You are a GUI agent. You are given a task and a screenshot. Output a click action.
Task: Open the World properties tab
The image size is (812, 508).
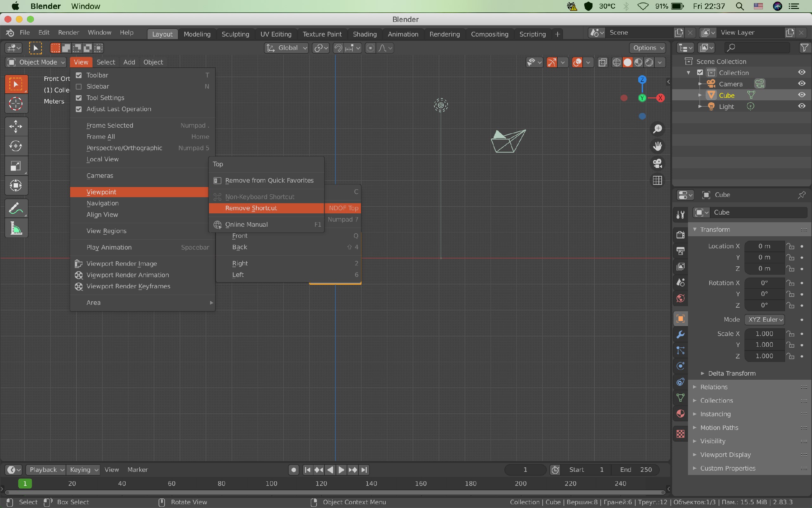(x=680, y=298)
